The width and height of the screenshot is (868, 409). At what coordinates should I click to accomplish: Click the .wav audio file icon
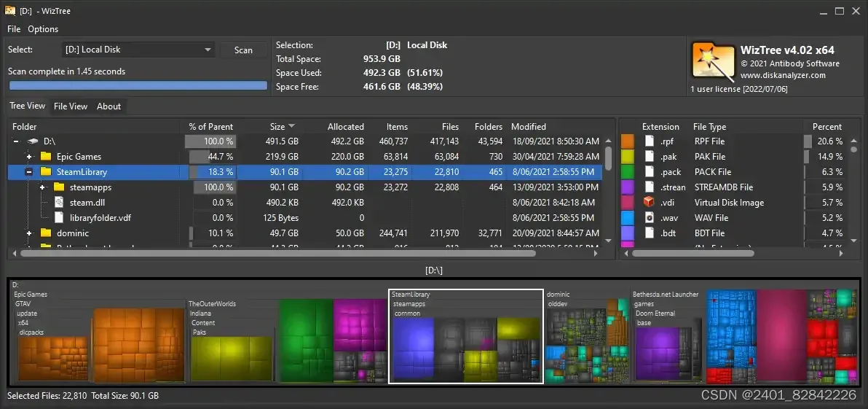coord(650,218)
